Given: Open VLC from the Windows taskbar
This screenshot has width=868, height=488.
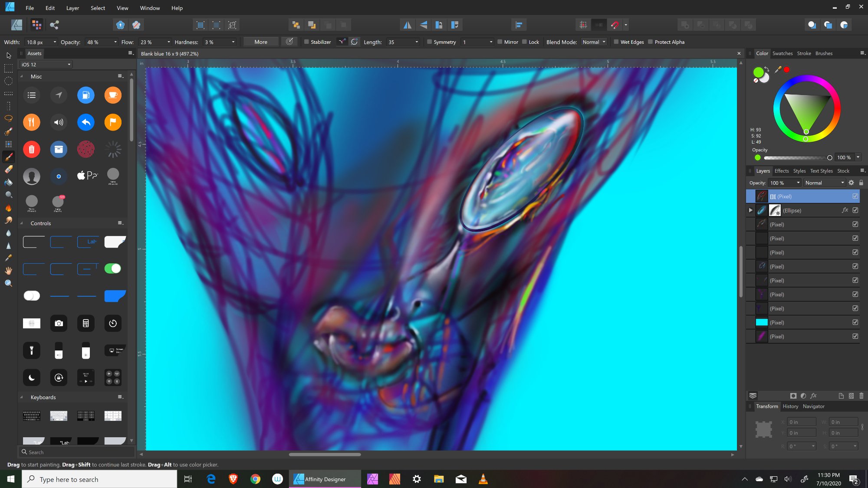Looking at the screenshot, I should click(x=483, y=479).
